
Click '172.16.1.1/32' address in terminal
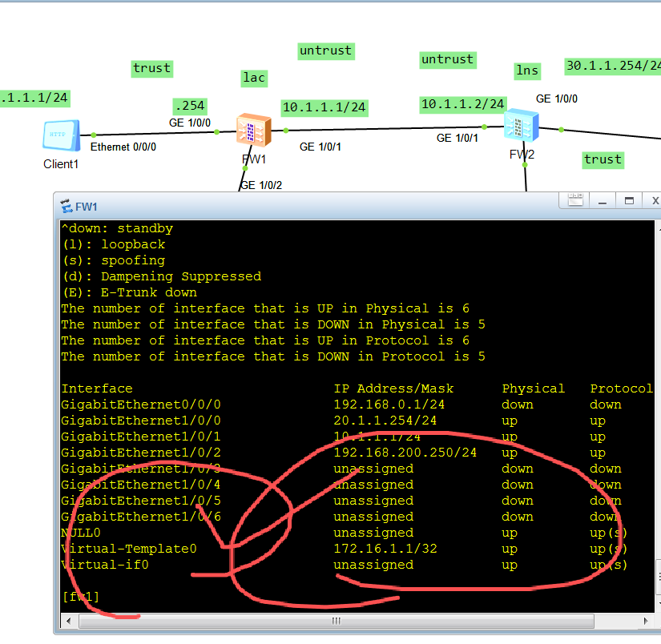[385, 549]
